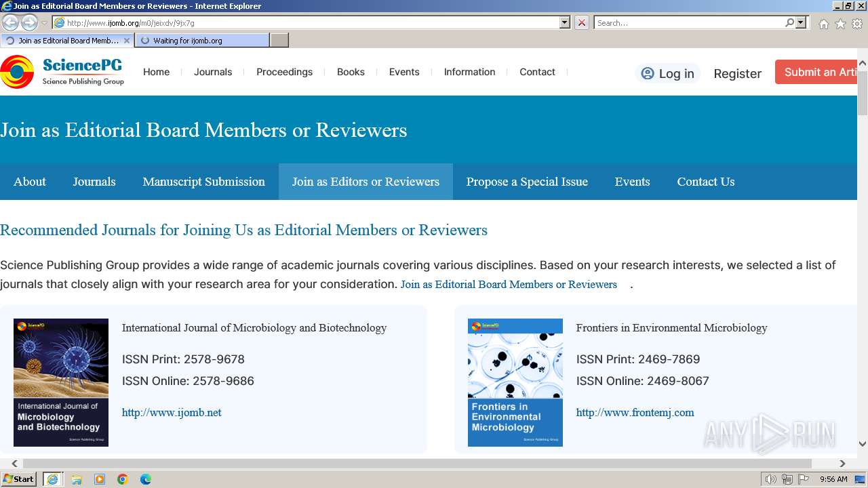The image size is (868, 488).
Task: Select Manuscript Submission in navbar
Action: (x=203, y=182)
